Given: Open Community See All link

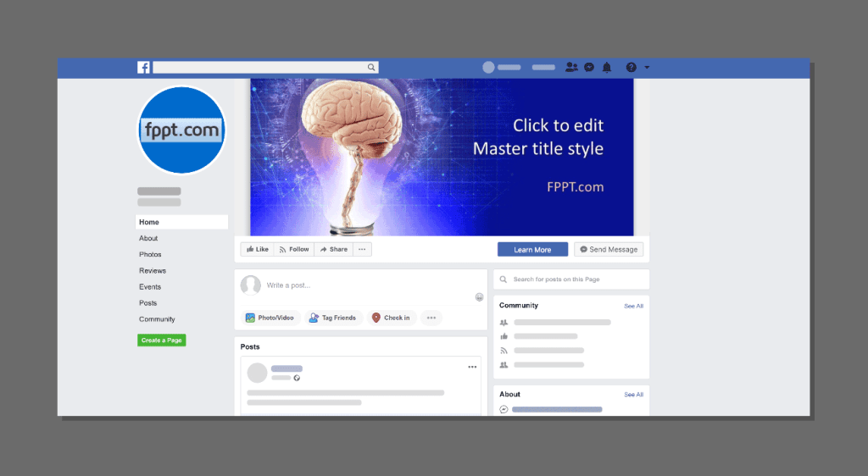Looking at the screenshot, I should (x=633, y=306).
